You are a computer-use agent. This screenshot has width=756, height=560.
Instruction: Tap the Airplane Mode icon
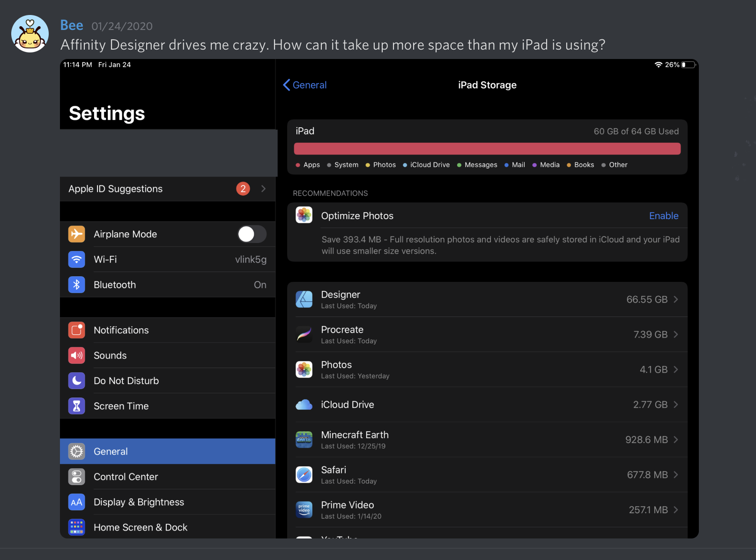click(77, 234)
